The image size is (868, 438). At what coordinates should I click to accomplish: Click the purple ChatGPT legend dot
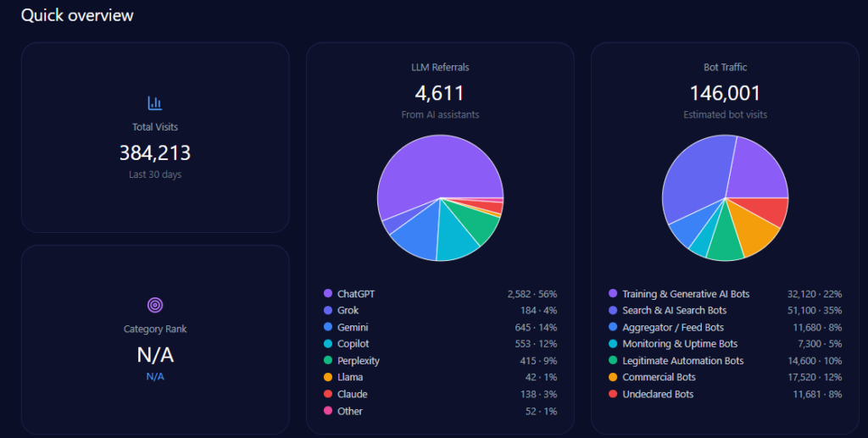click(x=327, y=294)
